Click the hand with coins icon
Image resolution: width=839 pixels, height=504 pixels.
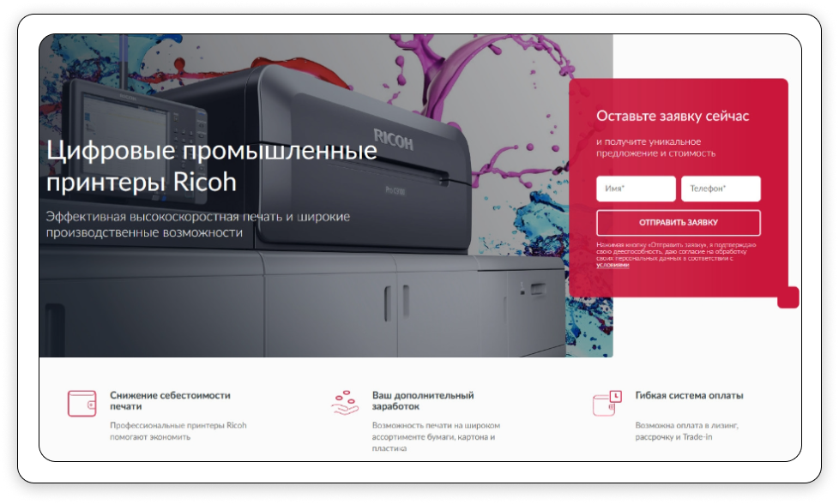(x=345, y=403)
